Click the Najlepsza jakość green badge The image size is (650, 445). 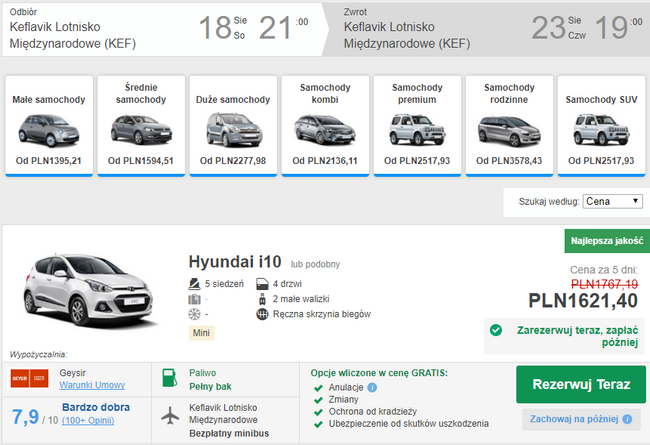607,241
